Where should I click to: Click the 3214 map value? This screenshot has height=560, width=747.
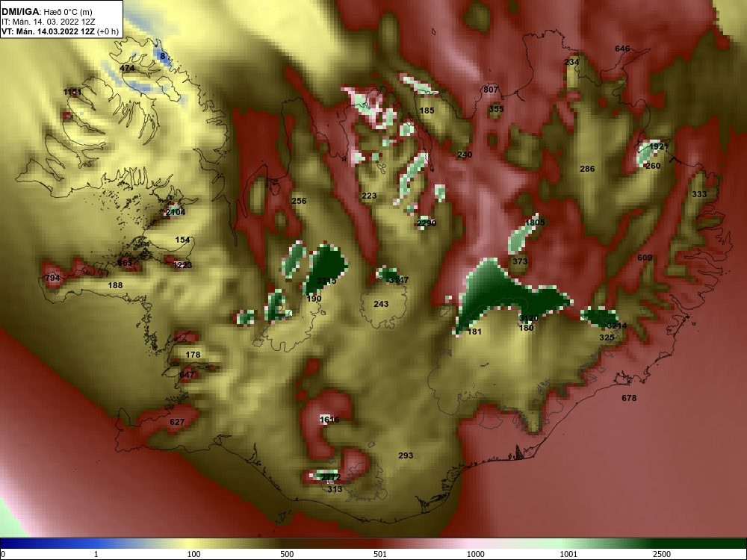pyautogui.click(x=617, y=326)
